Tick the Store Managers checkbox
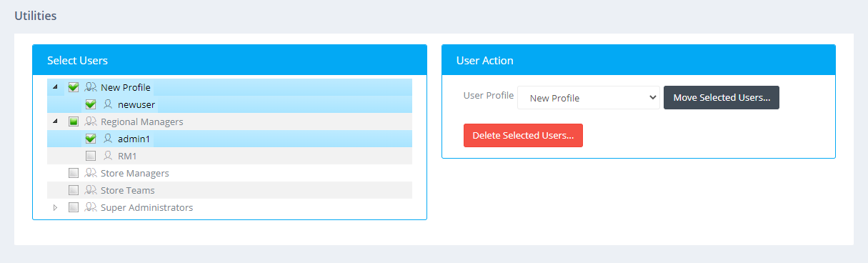This screenshot has width=868, height=263. point(73,173)
